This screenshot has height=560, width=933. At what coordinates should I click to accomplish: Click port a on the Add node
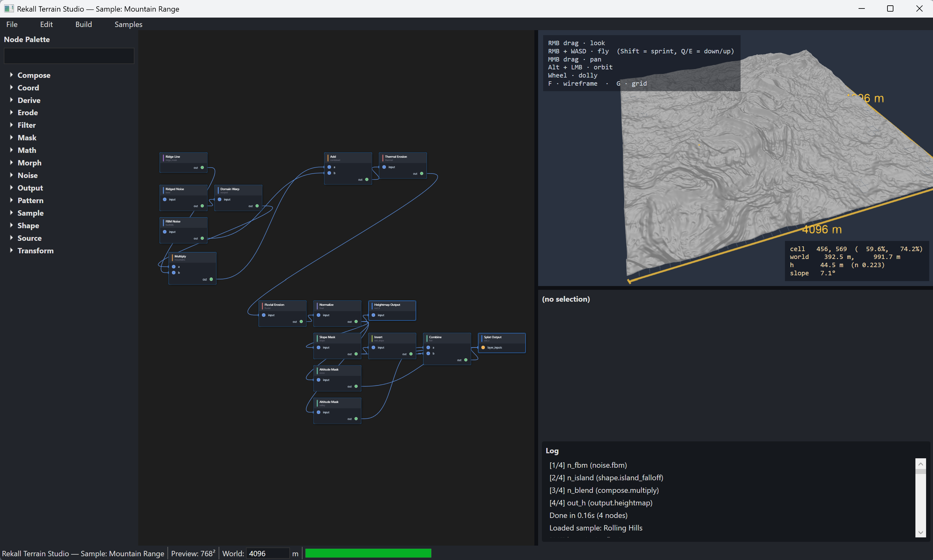(329, 167)
